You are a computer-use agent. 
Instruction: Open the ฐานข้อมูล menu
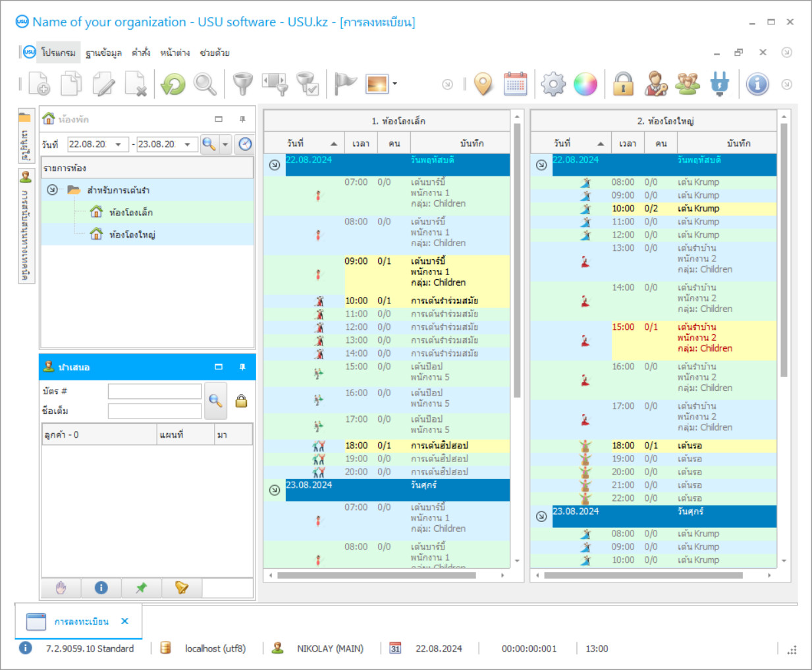[x=103, y=53]
